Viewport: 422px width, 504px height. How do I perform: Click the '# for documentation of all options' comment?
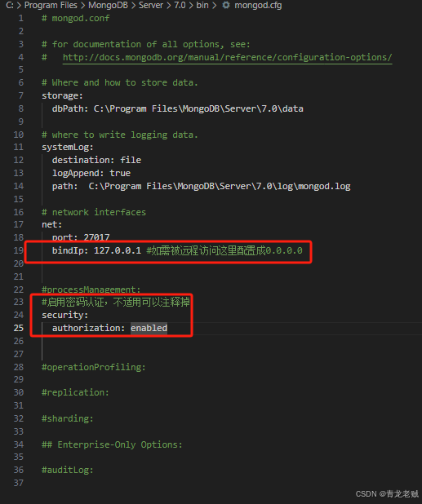coord(146,44)
